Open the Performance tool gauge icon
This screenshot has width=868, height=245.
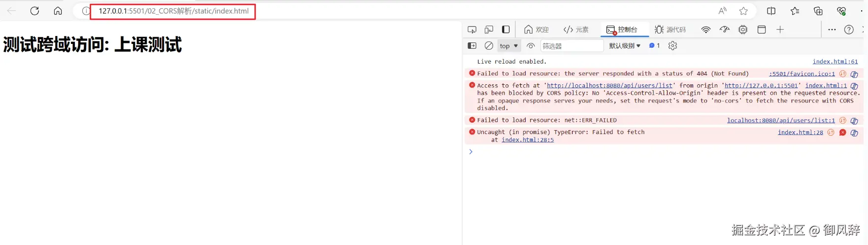coord(724,30)
